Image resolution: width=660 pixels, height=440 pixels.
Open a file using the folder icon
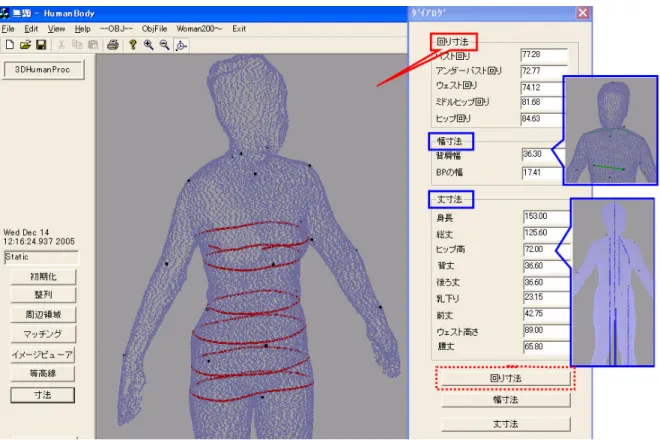point(25,45)
